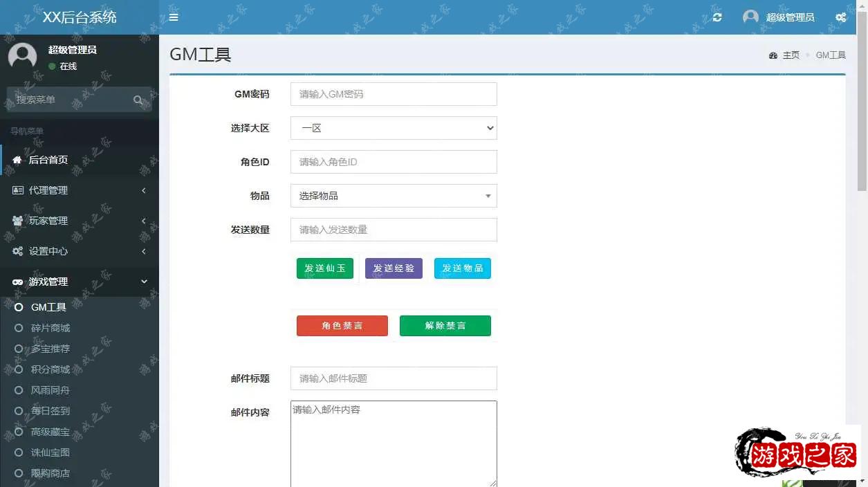The width and height of the screenshot is (868, 487).
Task: Focus the GM密码 input field
Action: coord(394,94)
